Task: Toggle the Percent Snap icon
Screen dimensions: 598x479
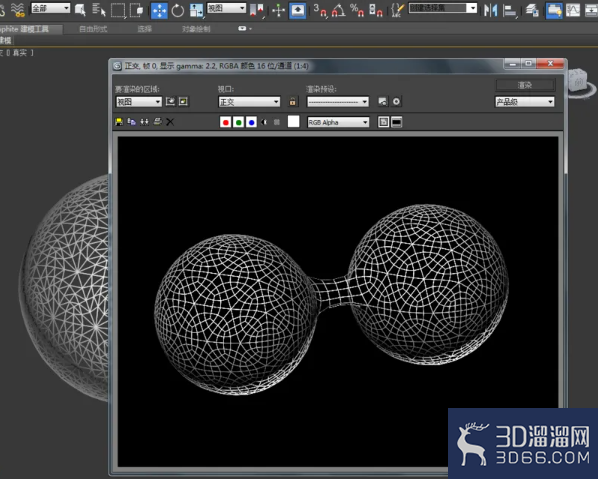Action: [357, 10]
